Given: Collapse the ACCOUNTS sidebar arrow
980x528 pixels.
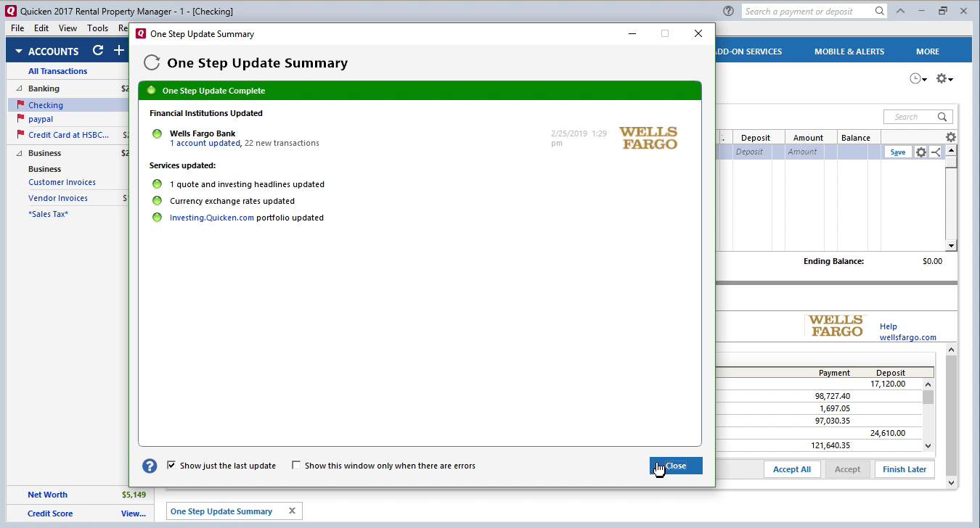Looking at the screenshot, I should pos(19,51).
